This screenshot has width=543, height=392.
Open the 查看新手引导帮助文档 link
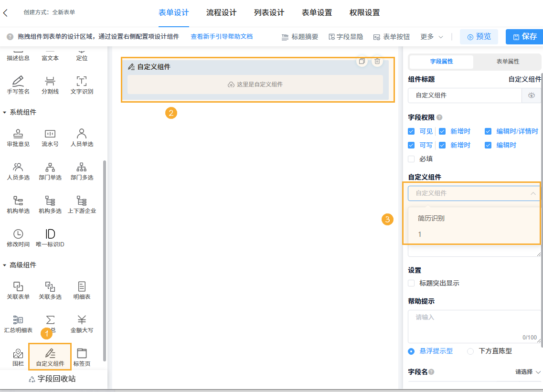[x=221, y=36]
